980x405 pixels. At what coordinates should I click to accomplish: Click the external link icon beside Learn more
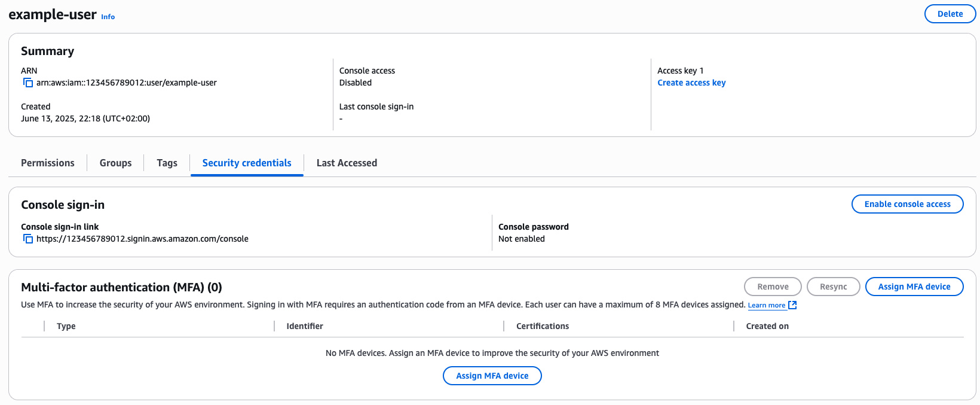[792, 305]
